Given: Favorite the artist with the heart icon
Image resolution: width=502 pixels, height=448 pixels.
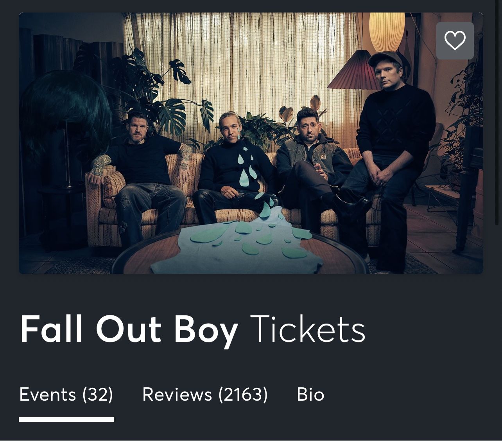Looking at the screenshot, I should coord(455,41).
